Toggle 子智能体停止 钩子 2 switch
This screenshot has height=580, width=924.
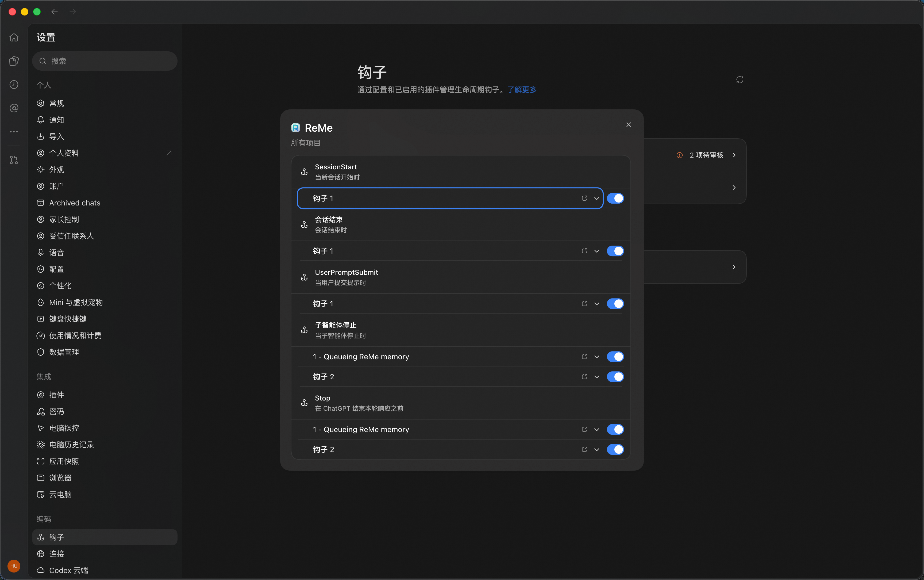click(615, 377)
